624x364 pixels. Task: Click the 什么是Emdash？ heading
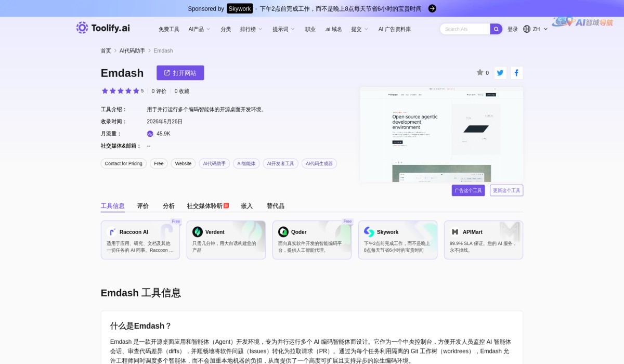tap(141, 326)
